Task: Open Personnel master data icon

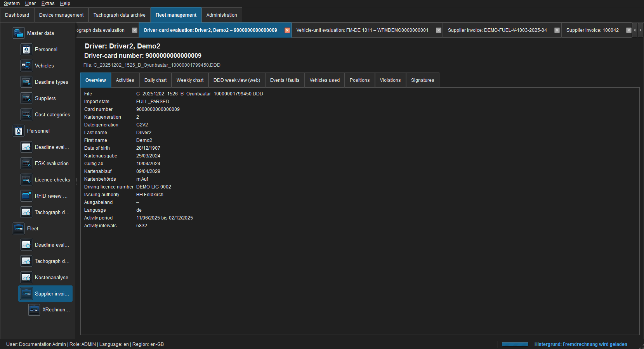Action: tap(26, 50)
